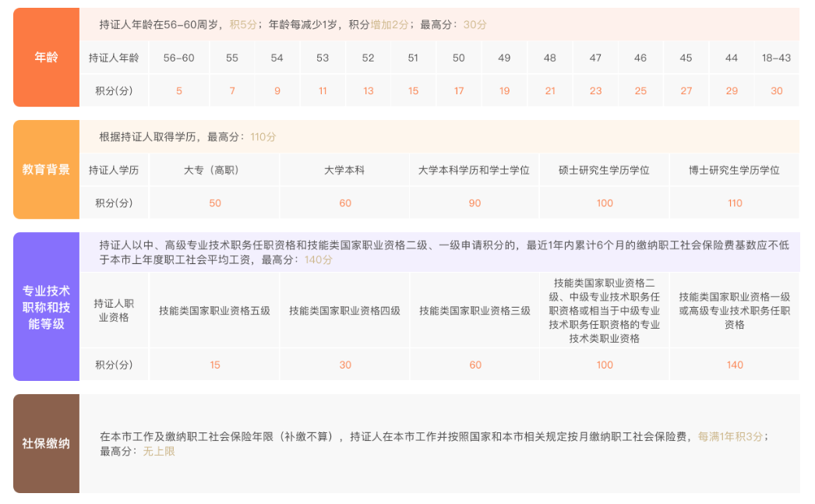Click score 50 under 大专（高职）
This screenshot has width=815, height=504.
pyautogui.click(x=214, y=203)
